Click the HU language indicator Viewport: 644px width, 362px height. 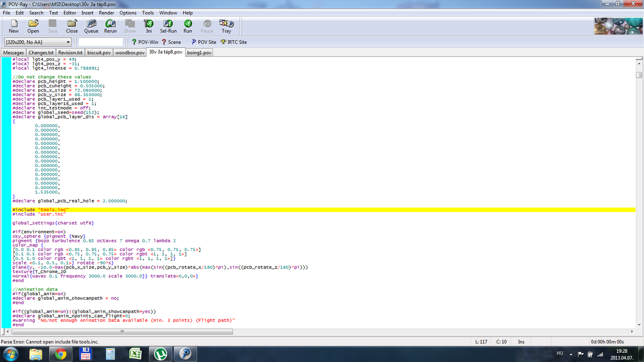pos(560,353)
